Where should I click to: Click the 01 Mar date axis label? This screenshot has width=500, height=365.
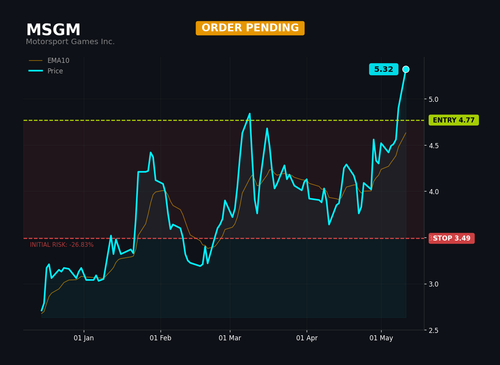[x=230, y=338]
